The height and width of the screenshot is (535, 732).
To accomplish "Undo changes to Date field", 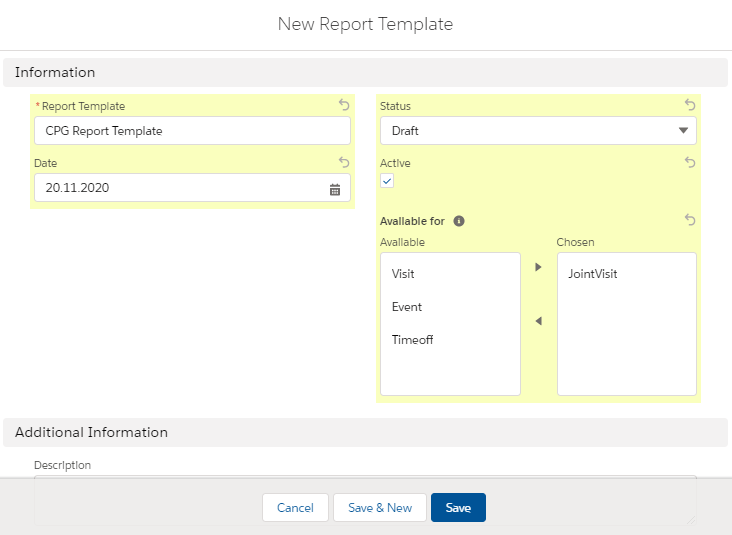I will coord(344,162).
